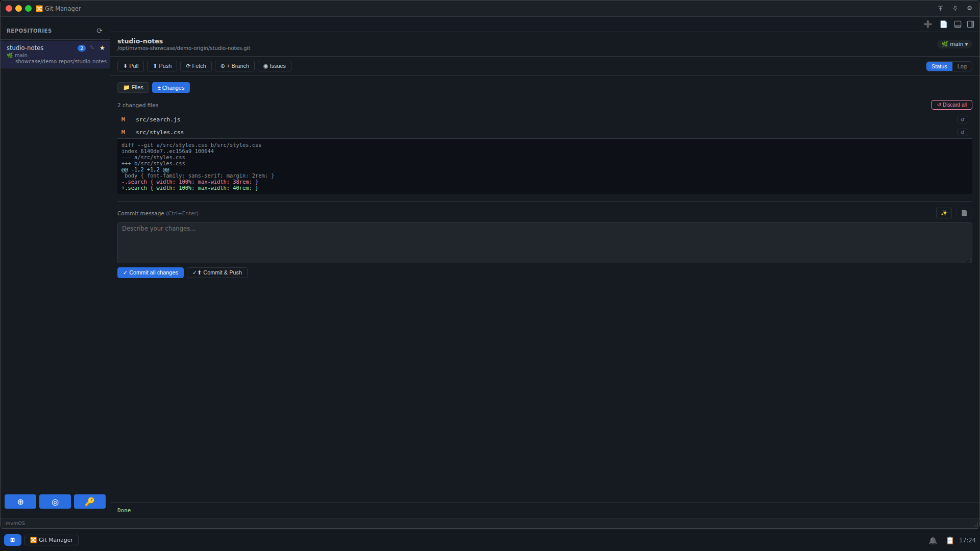This screenshot has width=980, height=551.
Task: Edit the studio-notes repository entry
Action: point(92,48)
